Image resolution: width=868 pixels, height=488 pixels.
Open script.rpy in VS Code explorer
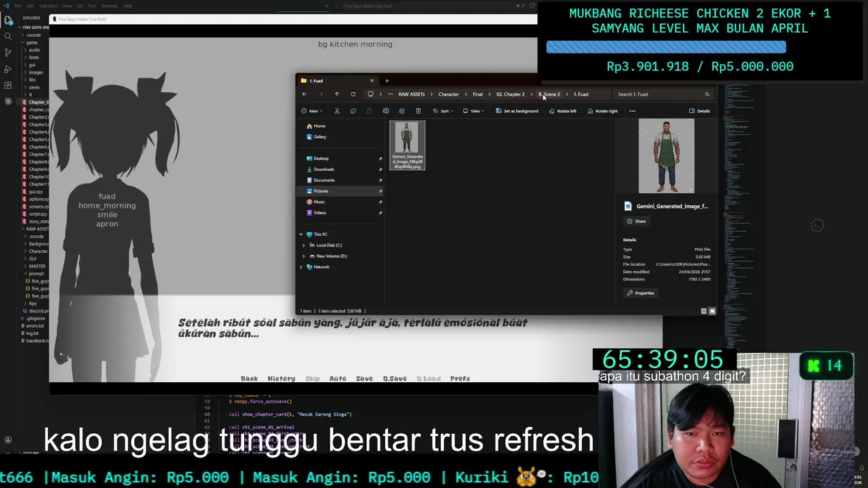(x=37, y=214)
